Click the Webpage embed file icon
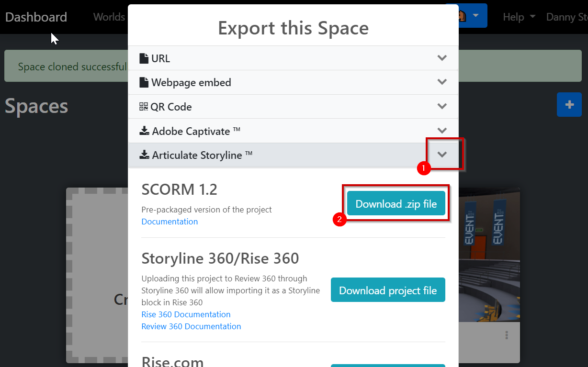This screenshot has width=588, height=367. click(x=144, y=82)
